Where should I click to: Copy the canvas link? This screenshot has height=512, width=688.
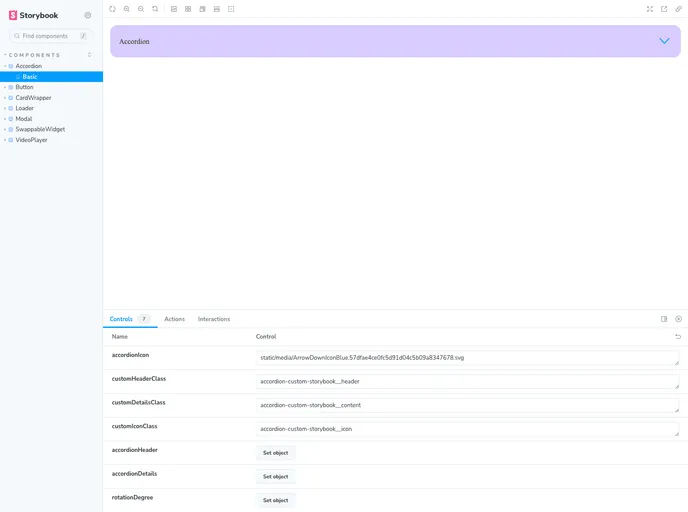click(678, 9)
